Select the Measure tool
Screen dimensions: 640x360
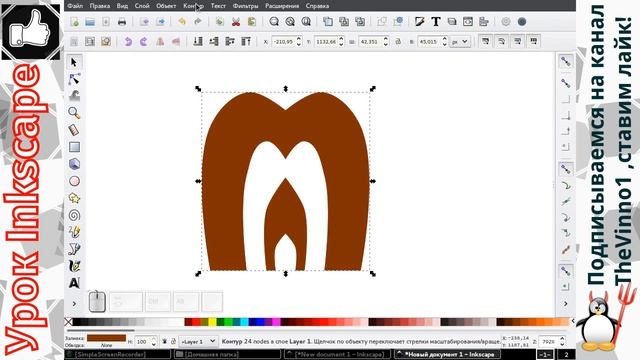click(74, 130)
